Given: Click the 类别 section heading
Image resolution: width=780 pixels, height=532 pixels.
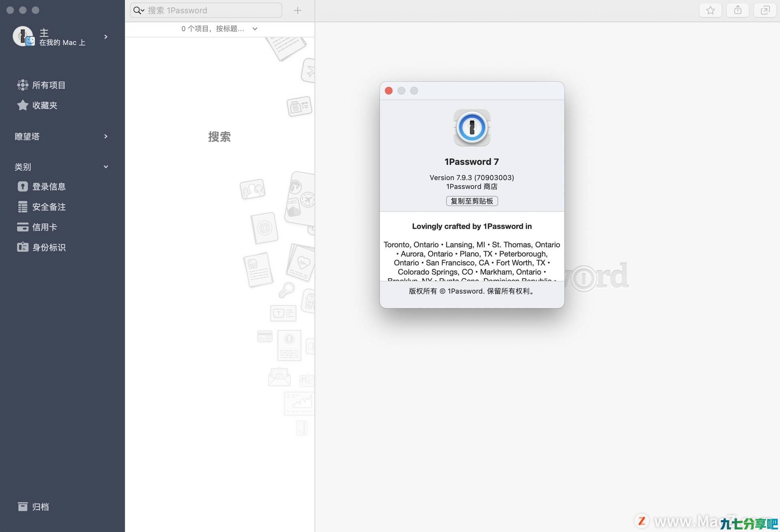Looking at the screenshot, I should click(23, 167).
